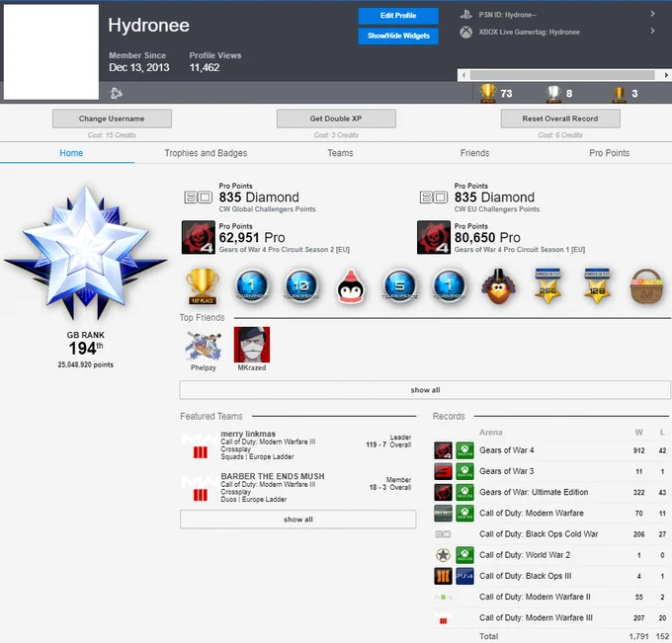Click the game icon in Gears of War: Ultimate Edition row
The image size is (672, 643).
(443, 492)
